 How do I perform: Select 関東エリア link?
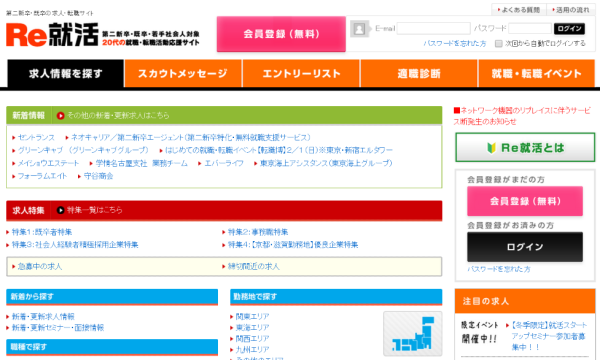click(x=252, y=317)
